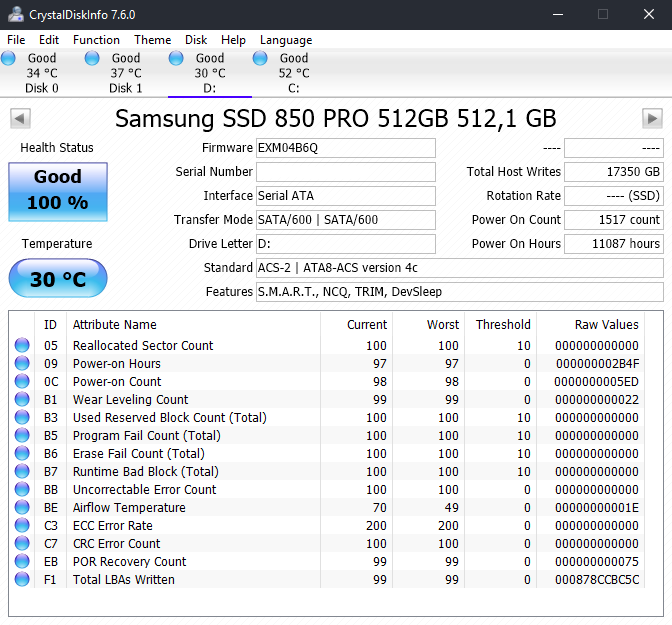The width and height of the screenshot is (672, 625).
Task: Click the Interface field Serial ATA
Action: (x=346, y=196)
